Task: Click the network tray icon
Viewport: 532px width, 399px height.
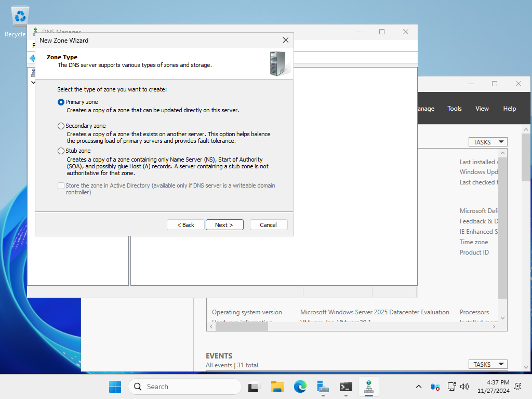Action: click(451, 387)
